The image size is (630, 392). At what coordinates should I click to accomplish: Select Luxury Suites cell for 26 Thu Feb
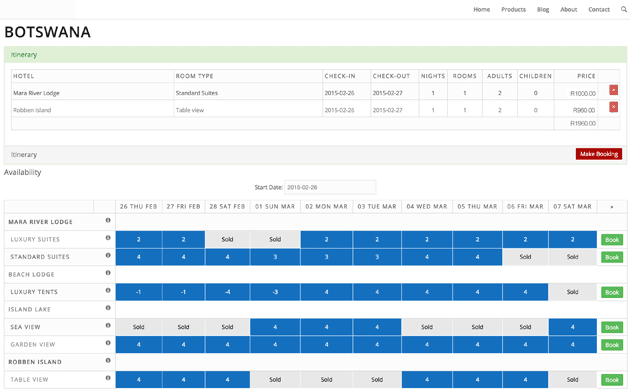[139, 239]
